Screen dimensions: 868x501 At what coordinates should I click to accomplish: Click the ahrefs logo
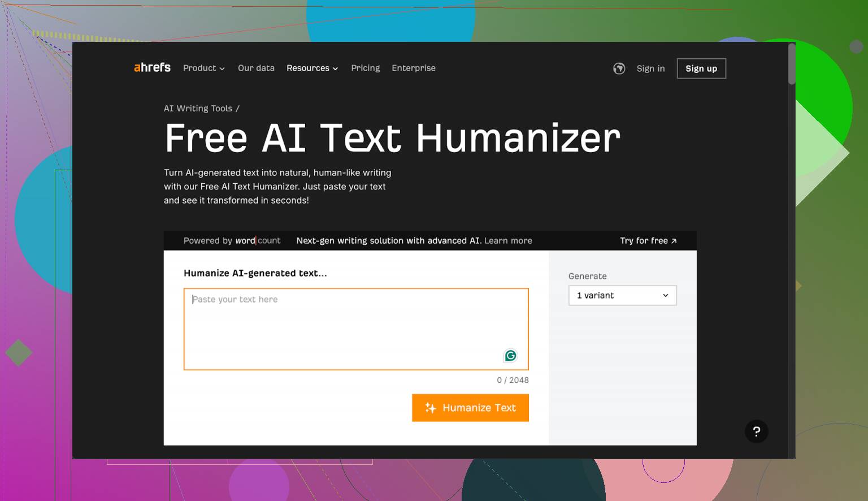click(151, 67)
